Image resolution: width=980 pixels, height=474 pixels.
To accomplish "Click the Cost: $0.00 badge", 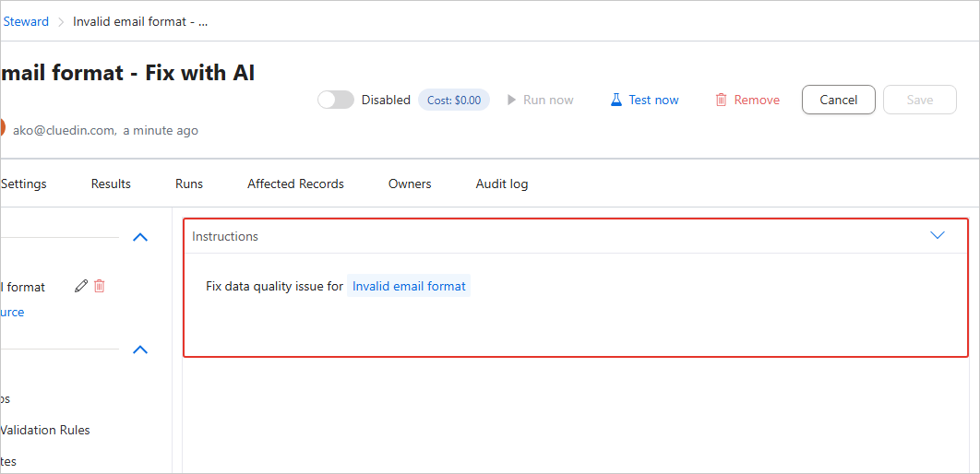I will coord(454,100).
